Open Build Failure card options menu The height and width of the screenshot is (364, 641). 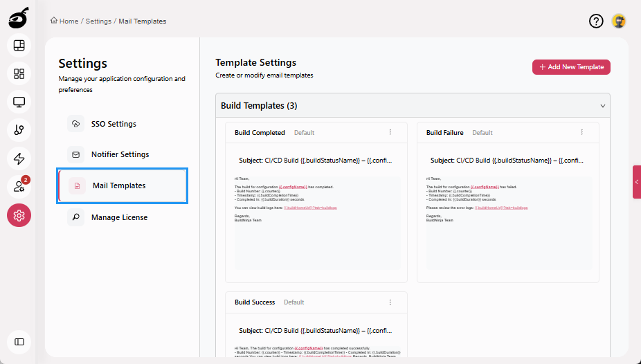tap(581, 132)
